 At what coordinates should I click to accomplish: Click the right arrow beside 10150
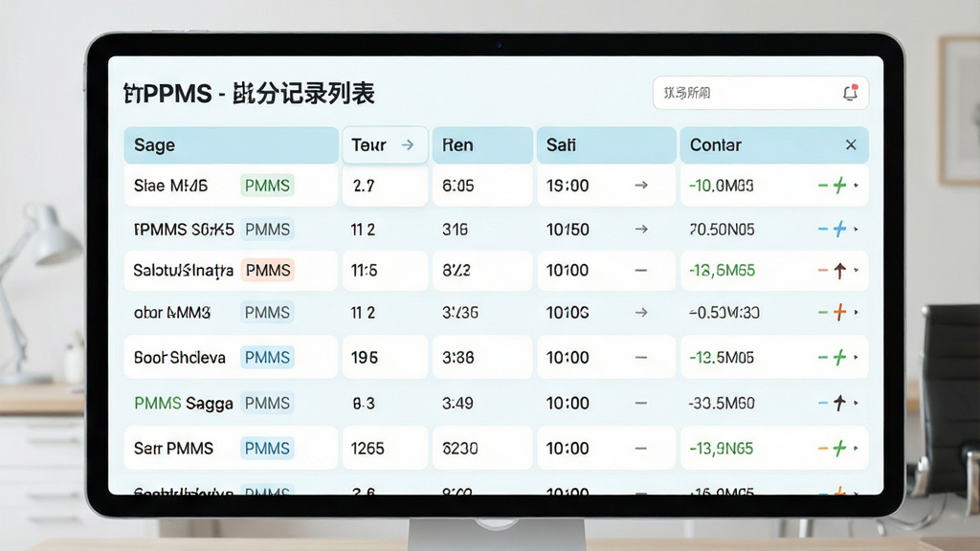[x=641, y=230]
